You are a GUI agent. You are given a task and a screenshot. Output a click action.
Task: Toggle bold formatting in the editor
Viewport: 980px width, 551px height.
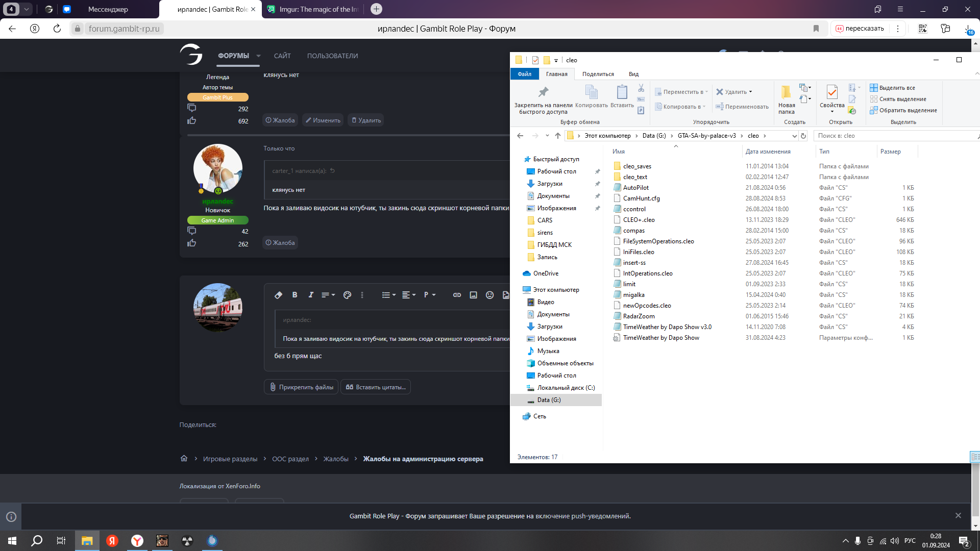pyautogui.click(x=295, y=295)
